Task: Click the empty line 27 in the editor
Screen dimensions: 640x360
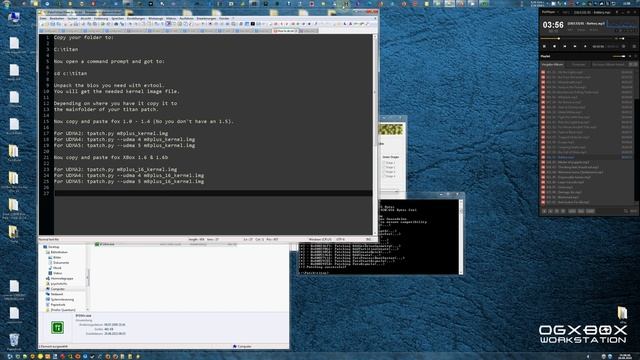Action: tap(212, 193)
